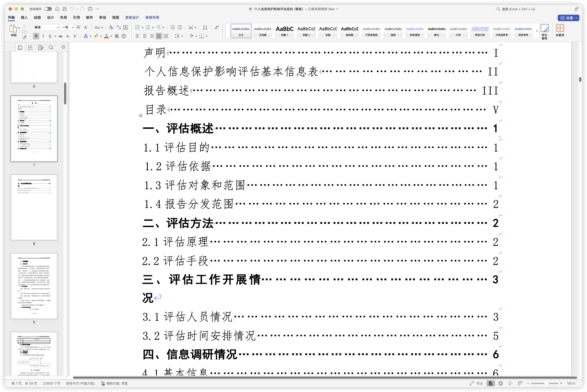Expand the Paste options arrow
This screenshot has width=587, height=392.
tap(19, 28)
